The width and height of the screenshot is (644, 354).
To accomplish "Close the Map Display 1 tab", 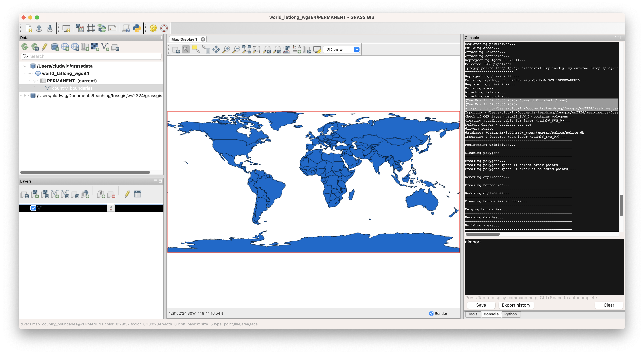I will (x=203, y=39).
